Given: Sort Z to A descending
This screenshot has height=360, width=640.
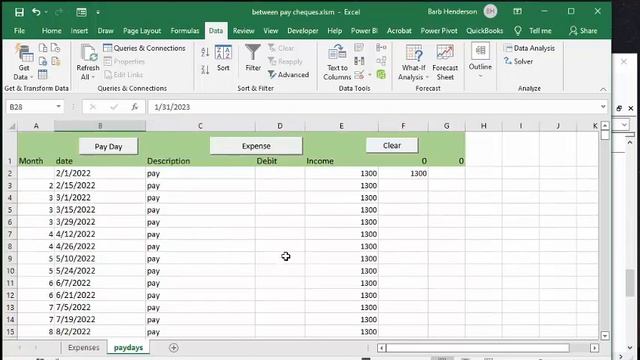Looking at the screenshot, I should pos(205,70).
